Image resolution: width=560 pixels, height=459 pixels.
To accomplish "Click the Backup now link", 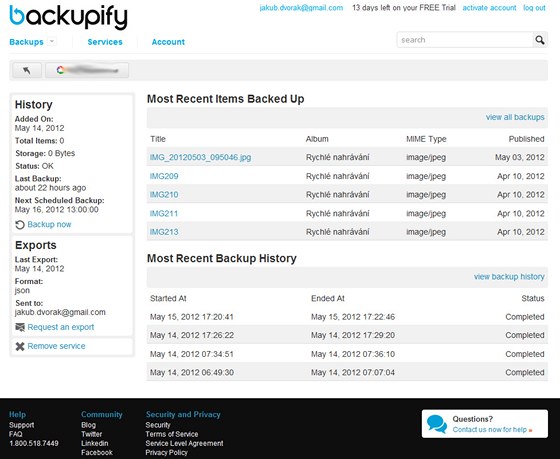I will point(49,224).
